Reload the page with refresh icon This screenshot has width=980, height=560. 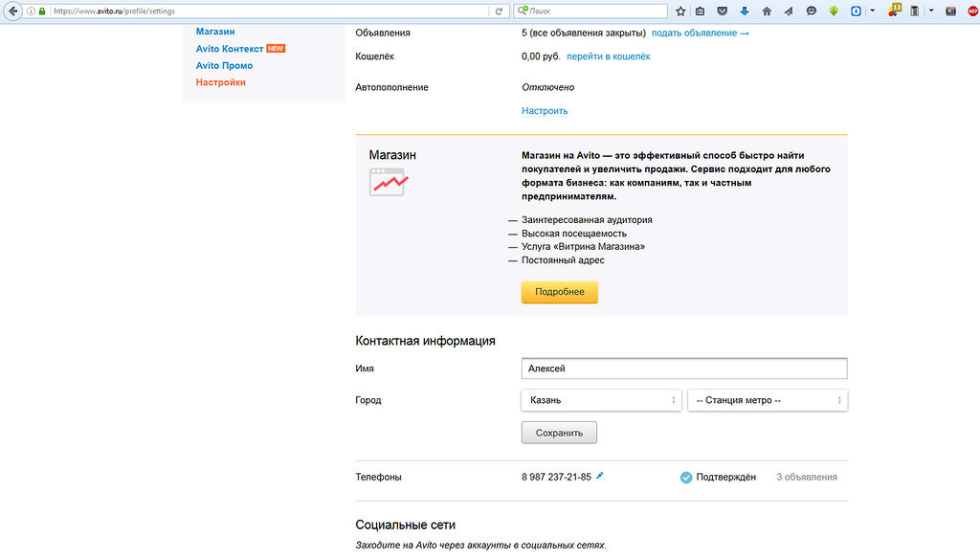499,11
